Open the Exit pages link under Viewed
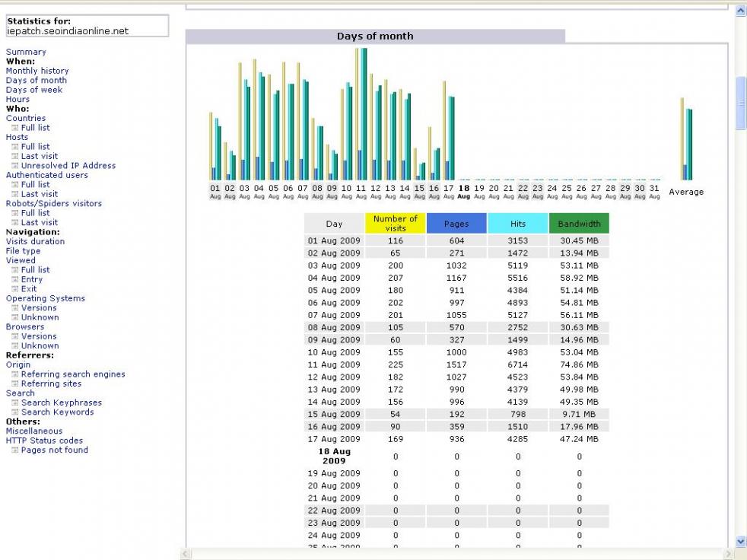The width and height of the screenshot is (747, 560). (29, 289)
